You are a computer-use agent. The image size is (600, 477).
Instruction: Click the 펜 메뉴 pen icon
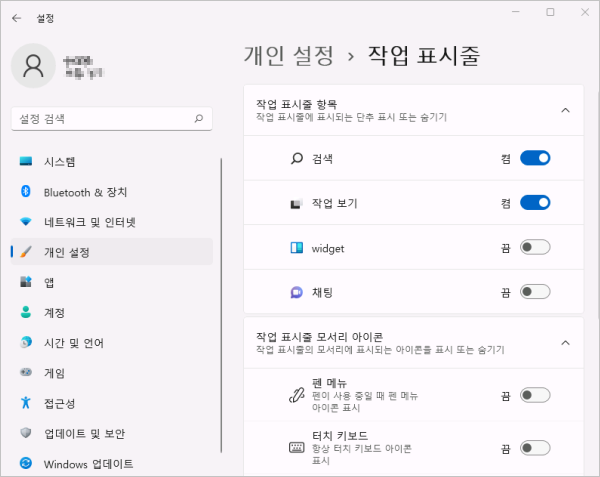[297, 395]
